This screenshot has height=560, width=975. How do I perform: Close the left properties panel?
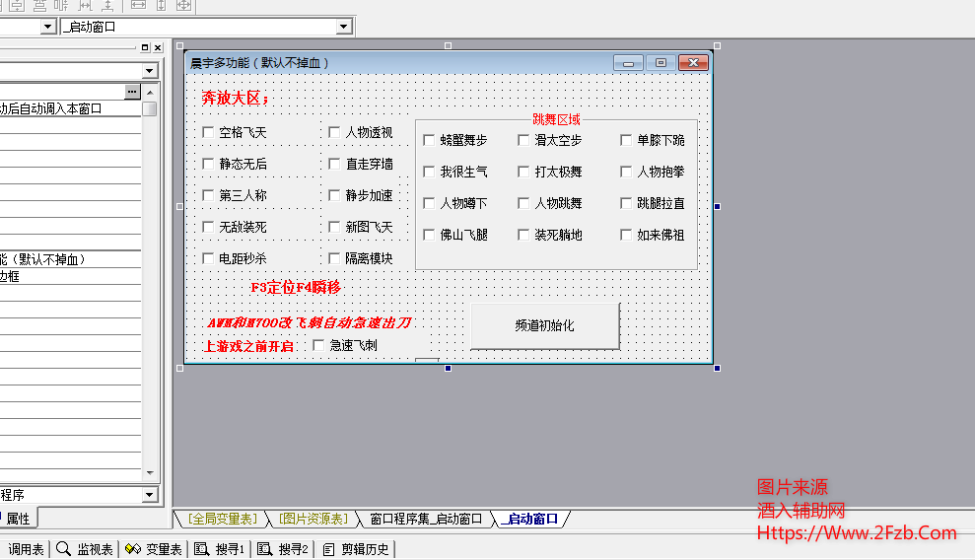(x=157, y=47)
